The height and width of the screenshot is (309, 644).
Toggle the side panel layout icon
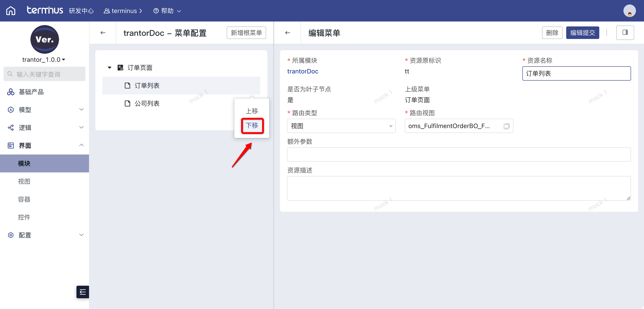(625, 32)
